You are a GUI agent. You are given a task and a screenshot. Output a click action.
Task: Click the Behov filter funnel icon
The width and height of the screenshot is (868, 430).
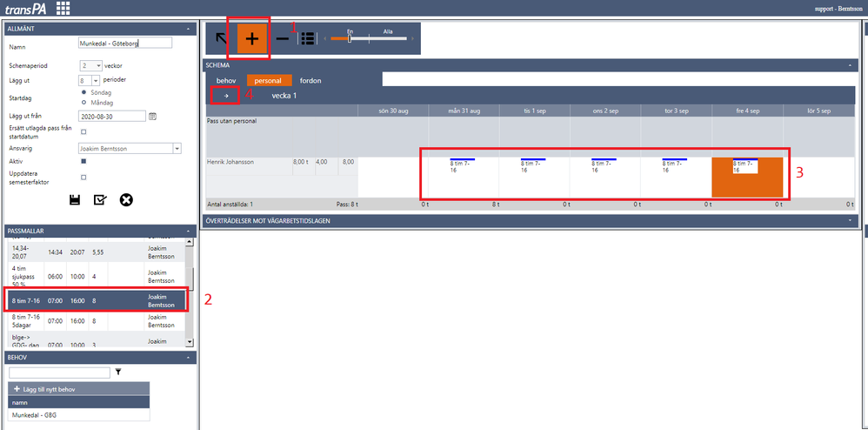(x=118, y=373)
